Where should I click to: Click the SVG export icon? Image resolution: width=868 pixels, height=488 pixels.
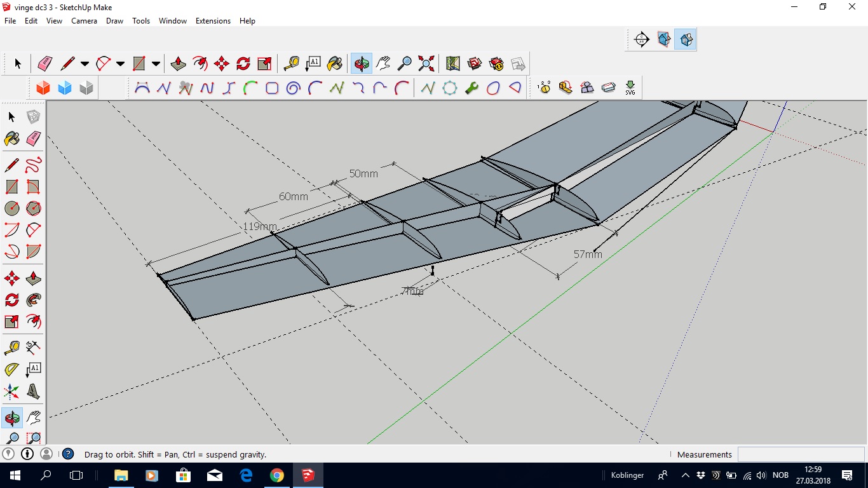click(x=630, y=88)
